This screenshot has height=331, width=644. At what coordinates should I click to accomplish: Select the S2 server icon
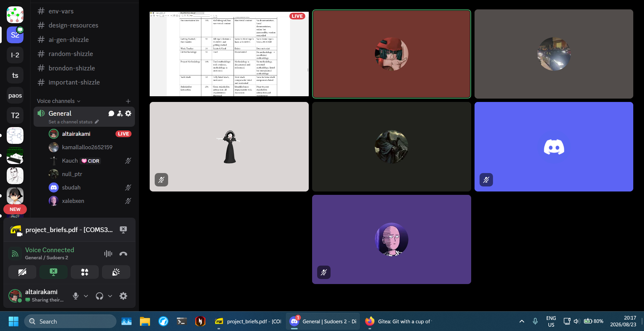pos(15,35)
